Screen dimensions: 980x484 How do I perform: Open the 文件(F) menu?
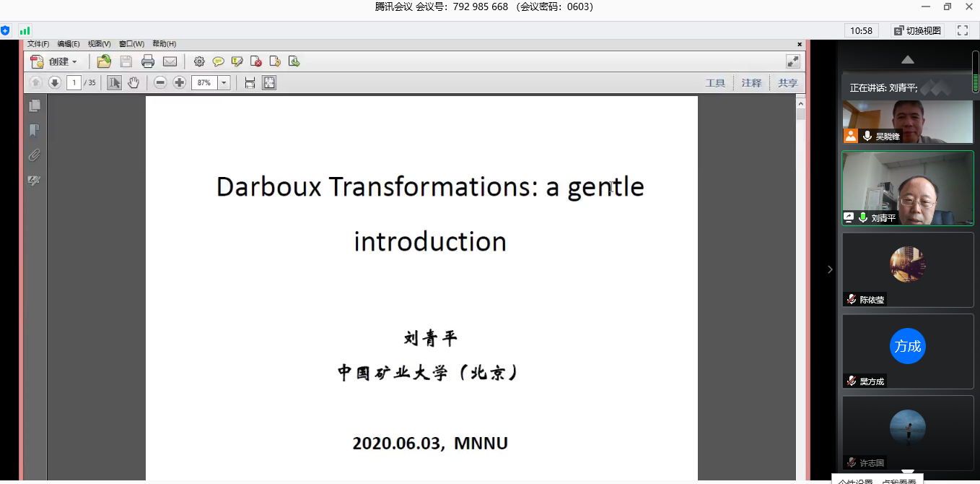(38, 44)
